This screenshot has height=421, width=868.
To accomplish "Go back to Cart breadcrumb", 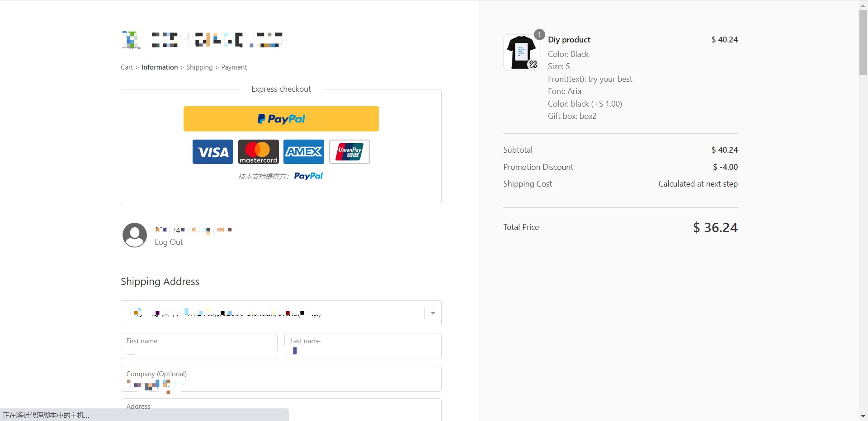I will (127, 67).
